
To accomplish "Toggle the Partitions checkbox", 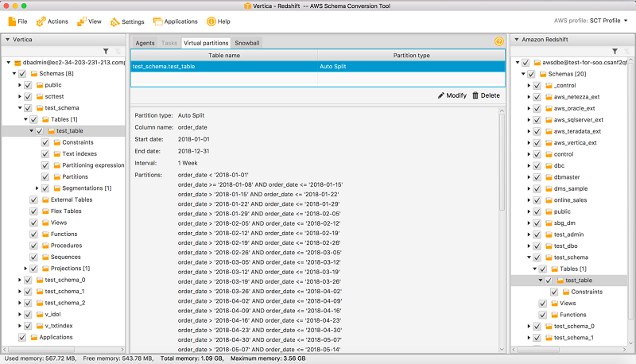I will point(45,176).
